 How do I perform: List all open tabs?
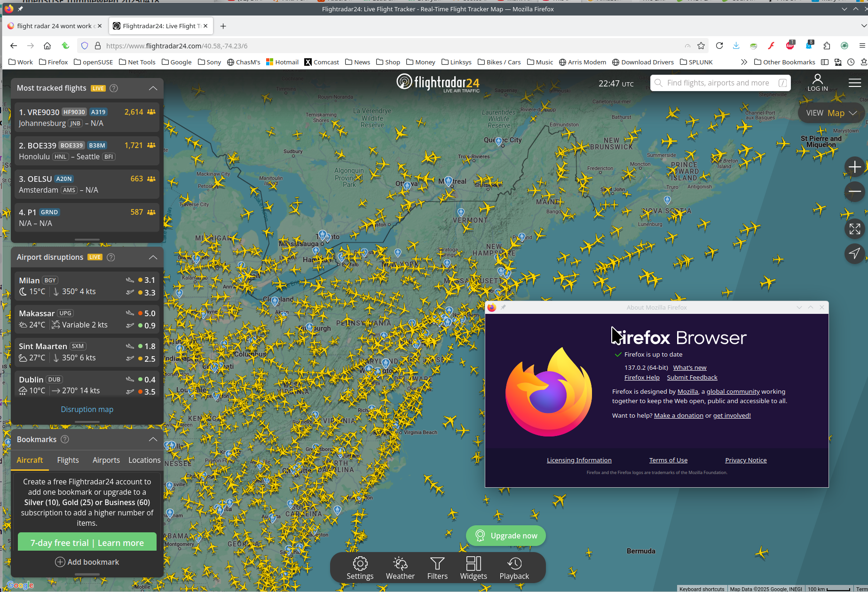(863, 26)
